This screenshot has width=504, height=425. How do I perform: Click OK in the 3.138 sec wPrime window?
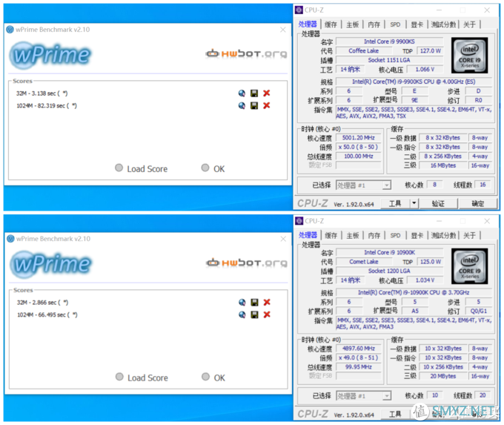213,168
